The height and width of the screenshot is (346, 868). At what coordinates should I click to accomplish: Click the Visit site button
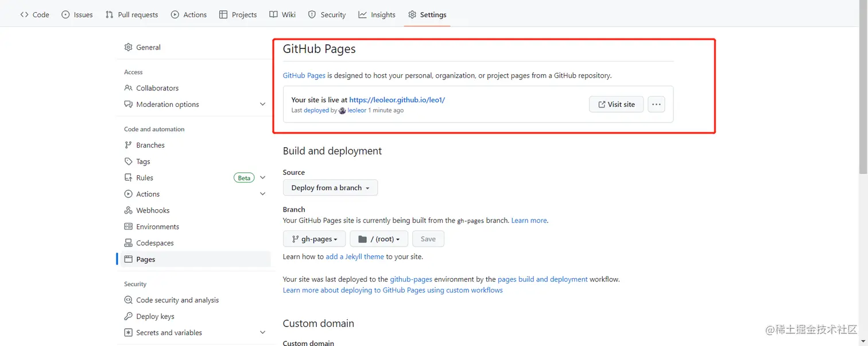point(616,104)
